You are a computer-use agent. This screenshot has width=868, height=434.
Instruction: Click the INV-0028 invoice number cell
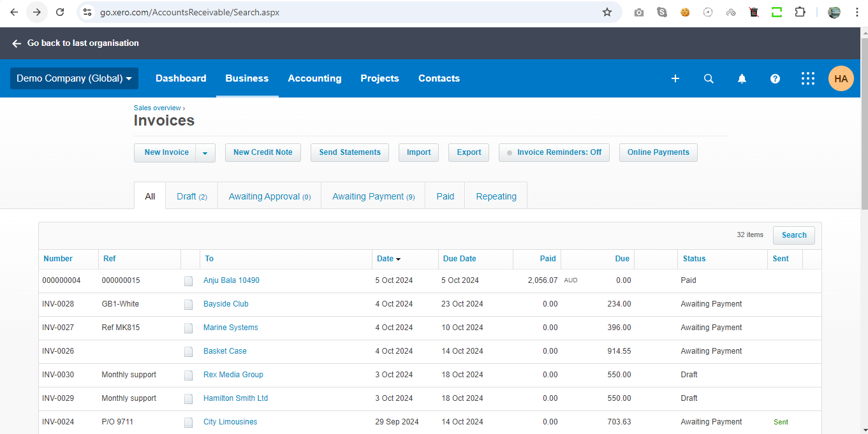[58, 304]
